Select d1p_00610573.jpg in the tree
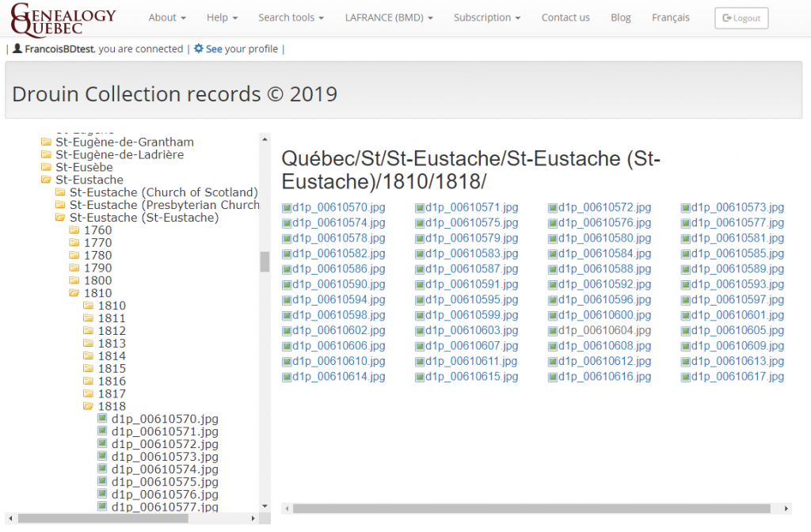The height and width of the screenshot is (532, 811). click(165, 457)
